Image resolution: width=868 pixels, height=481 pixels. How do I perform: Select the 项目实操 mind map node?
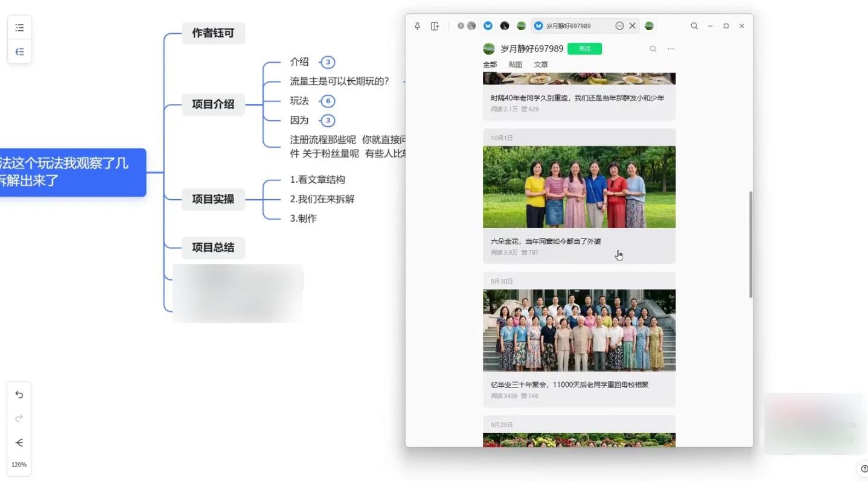[213, 199]
